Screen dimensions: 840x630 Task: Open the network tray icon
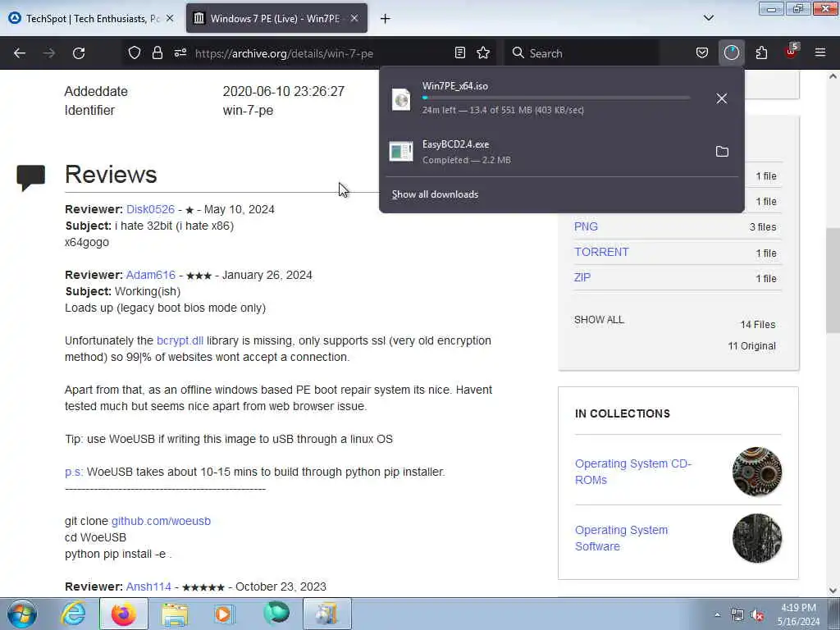click(x=737, y=615)
